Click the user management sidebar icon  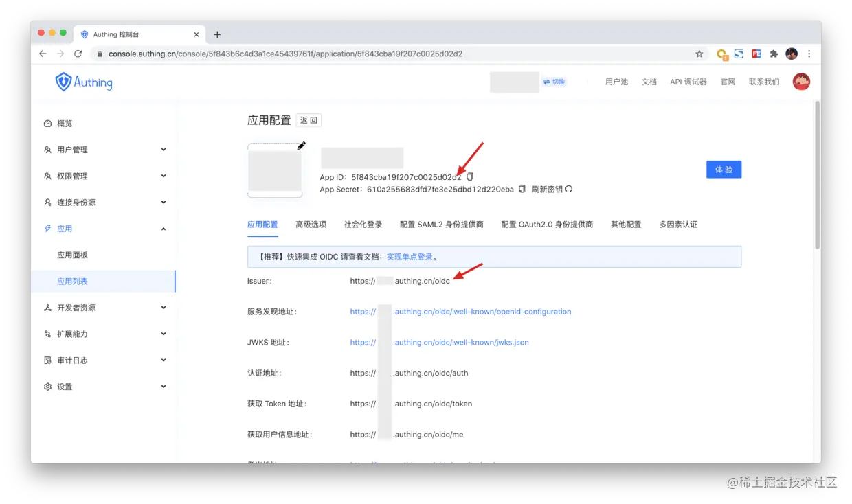click(47, 150)
